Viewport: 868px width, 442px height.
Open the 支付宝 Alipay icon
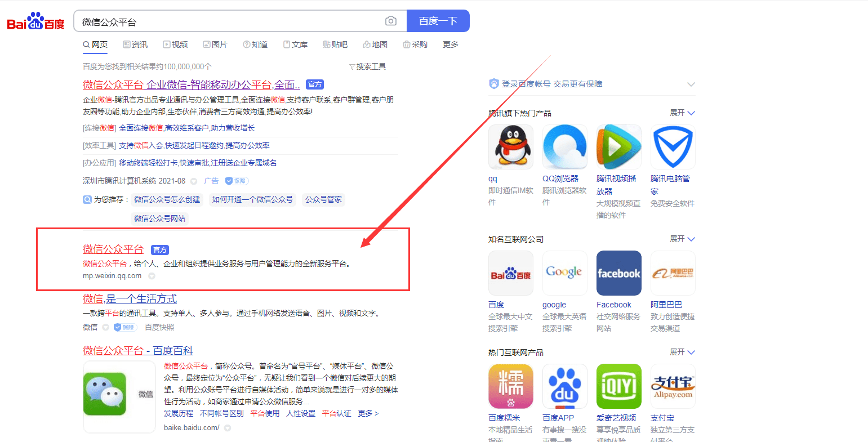[673, 386]
